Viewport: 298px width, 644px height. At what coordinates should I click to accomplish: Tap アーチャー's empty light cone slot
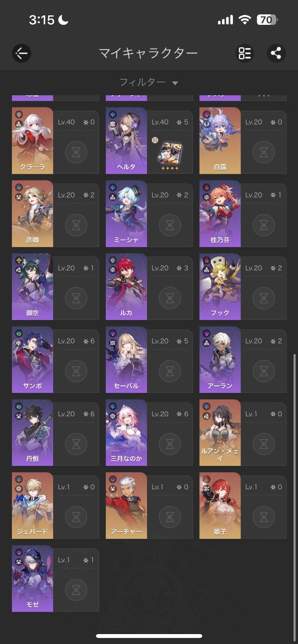(170, 517)
